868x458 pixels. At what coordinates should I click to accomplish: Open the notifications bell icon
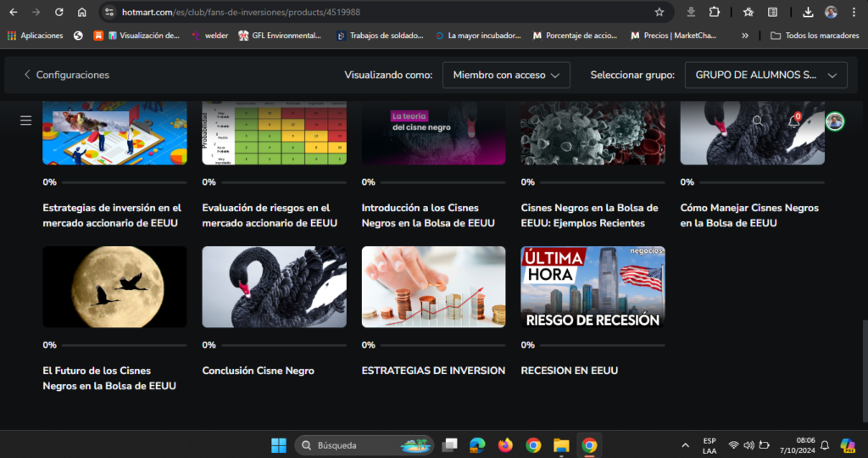click(x=794, y=121)
